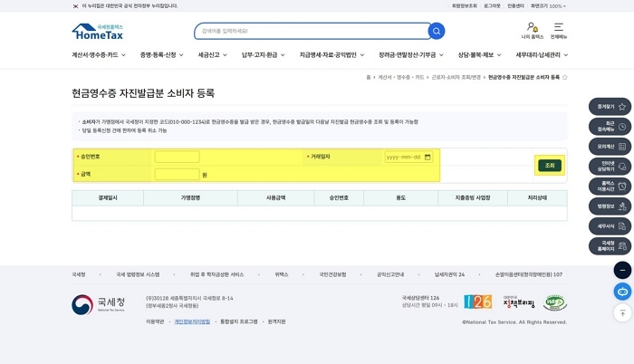Screen dimensions: 634x364
Task: Click the Korean flag icon at top
Action: pyautogui.click(x=75, y=6)
